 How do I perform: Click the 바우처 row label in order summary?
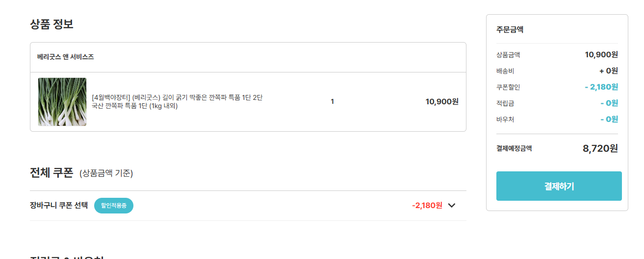coord(505,119)
